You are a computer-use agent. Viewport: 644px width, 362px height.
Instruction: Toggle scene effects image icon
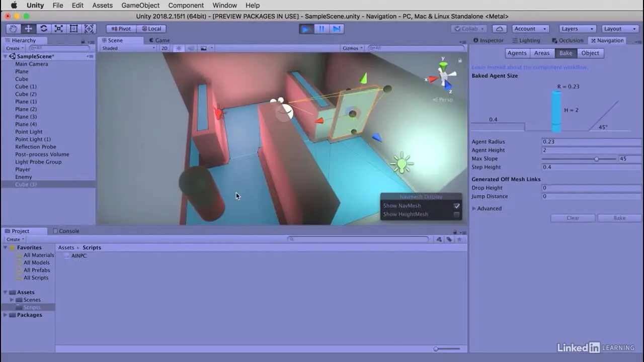[x=204, y=48]
